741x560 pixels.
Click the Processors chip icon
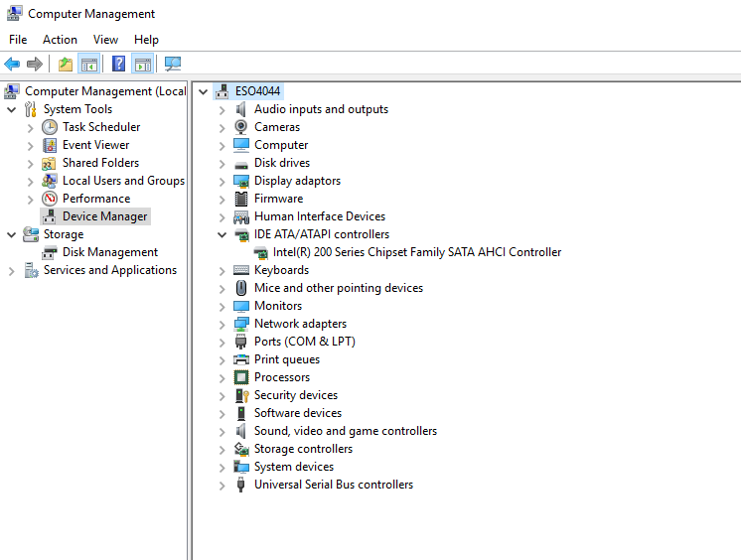pos(241,377)
